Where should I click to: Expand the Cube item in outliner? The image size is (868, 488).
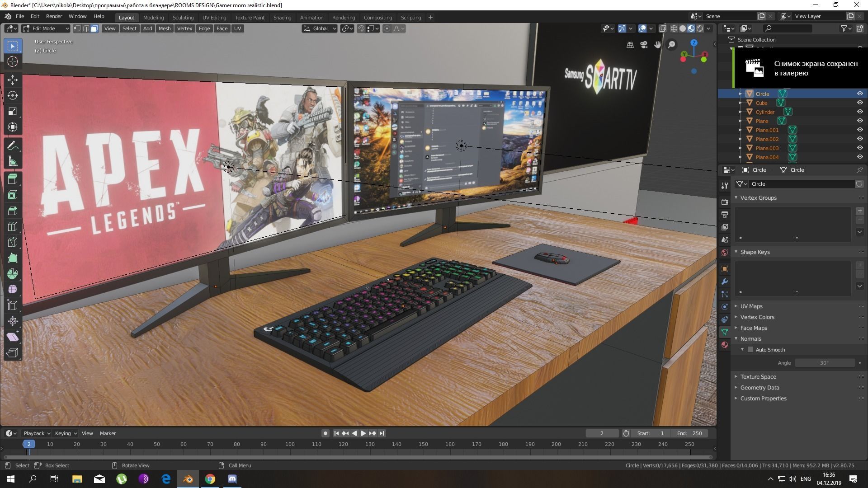740,103
